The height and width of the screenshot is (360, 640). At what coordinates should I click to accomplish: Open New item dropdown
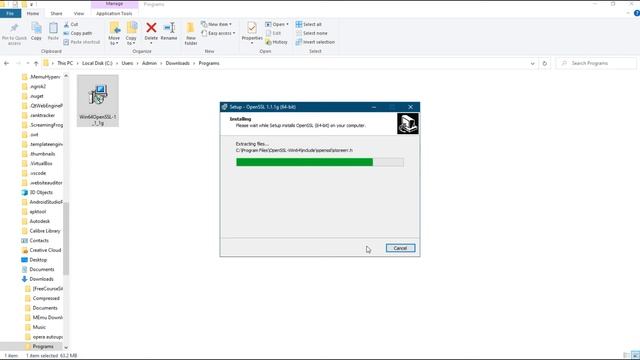coord(216,24)
